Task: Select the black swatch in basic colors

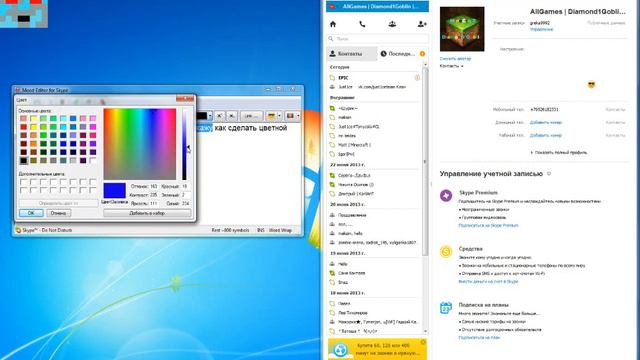Action: (24, 161)
